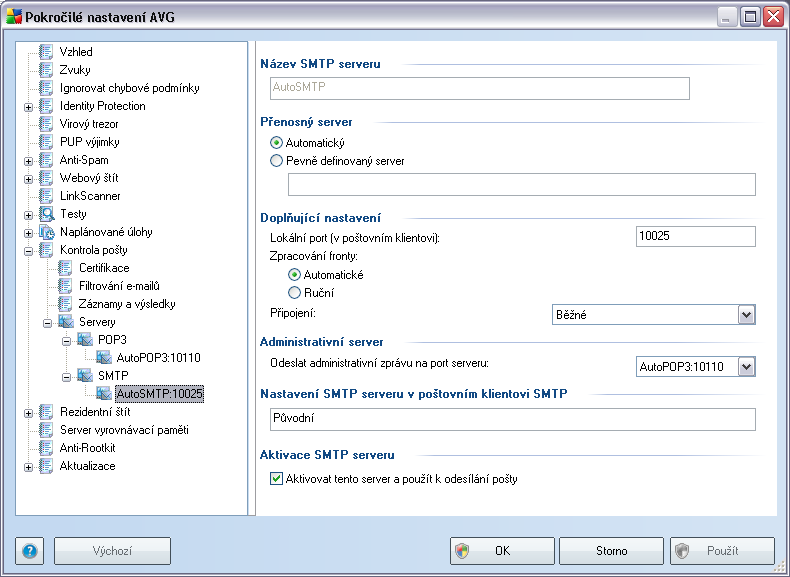
Task: Click the POP3 server icon
Action: click(x=85, y=340)
